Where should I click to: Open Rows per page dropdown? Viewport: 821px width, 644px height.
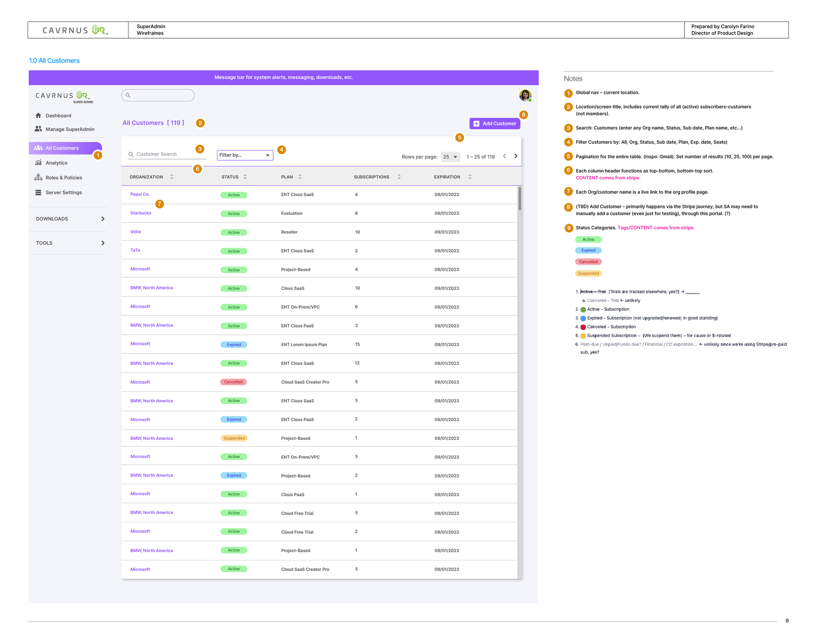click(450, 157)
